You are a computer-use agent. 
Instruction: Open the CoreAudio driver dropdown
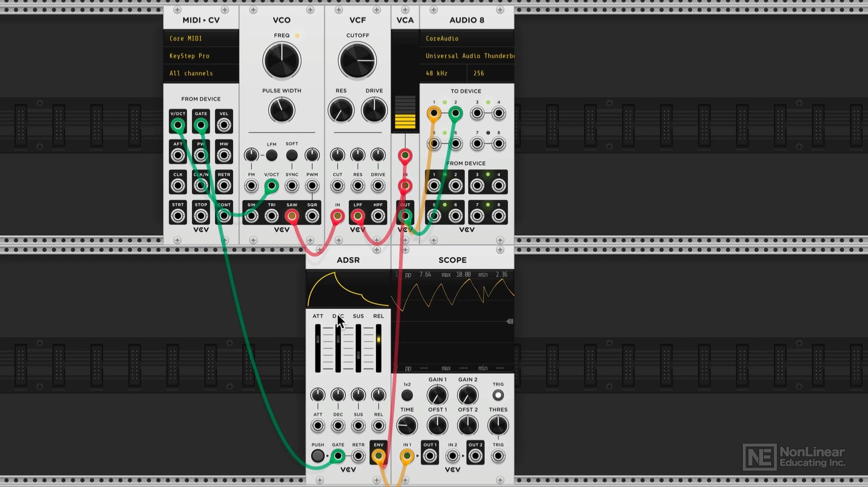pyautogui.click(x=467, y=38)
